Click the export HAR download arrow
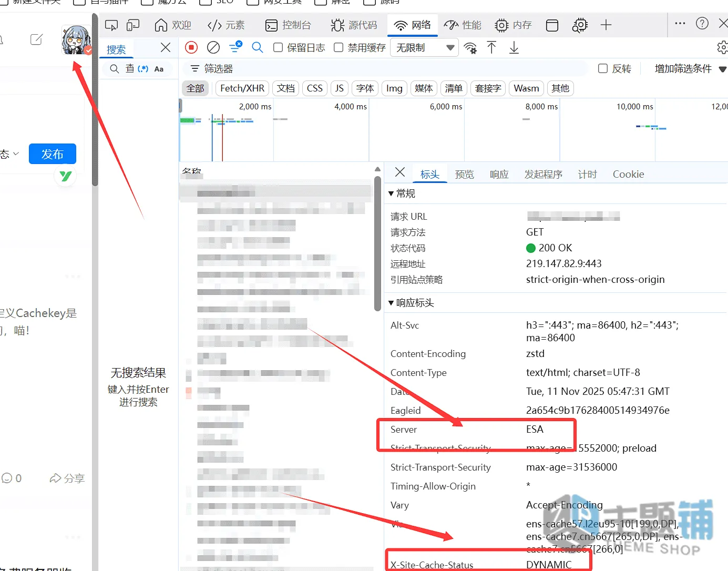Image resolution: width=728 pixels, height=571 pixels. coord(514,48)
